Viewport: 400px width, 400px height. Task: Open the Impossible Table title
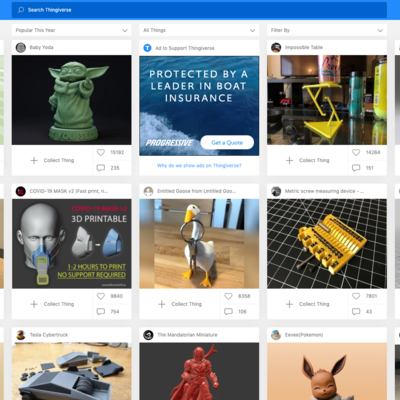click(x=304, y=47)
